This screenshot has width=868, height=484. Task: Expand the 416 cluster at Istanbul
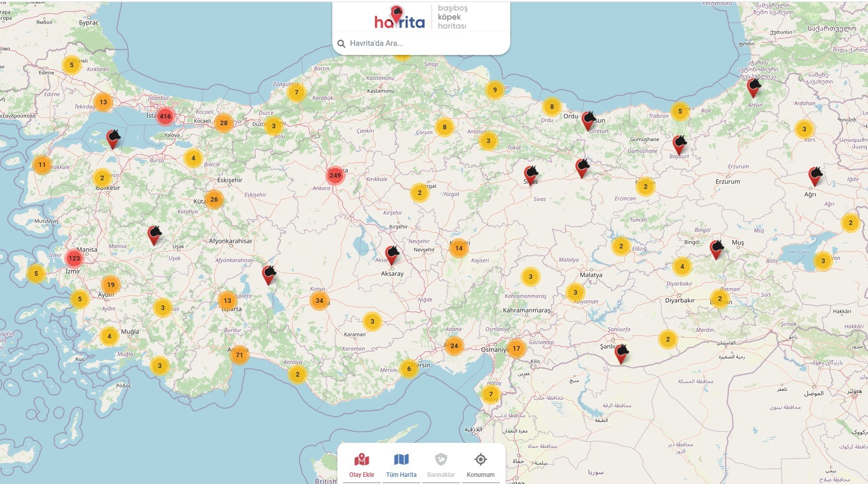pos(165,116)
